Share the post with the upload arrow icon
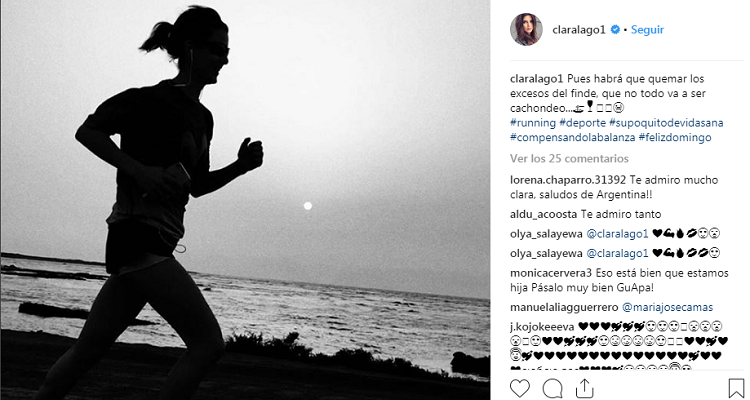This screenshot has height=400, width=750. (585, 388)
